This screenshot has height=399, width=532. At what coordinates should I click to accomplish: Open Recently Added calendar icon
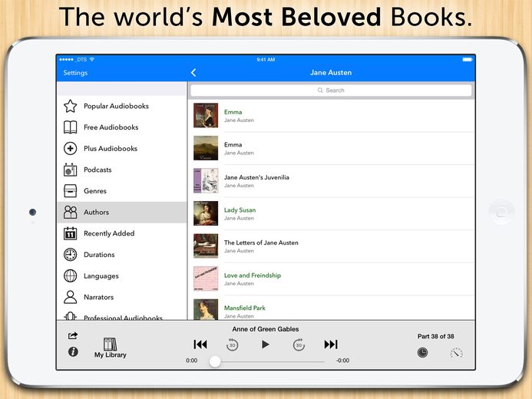tap(70, 233)
